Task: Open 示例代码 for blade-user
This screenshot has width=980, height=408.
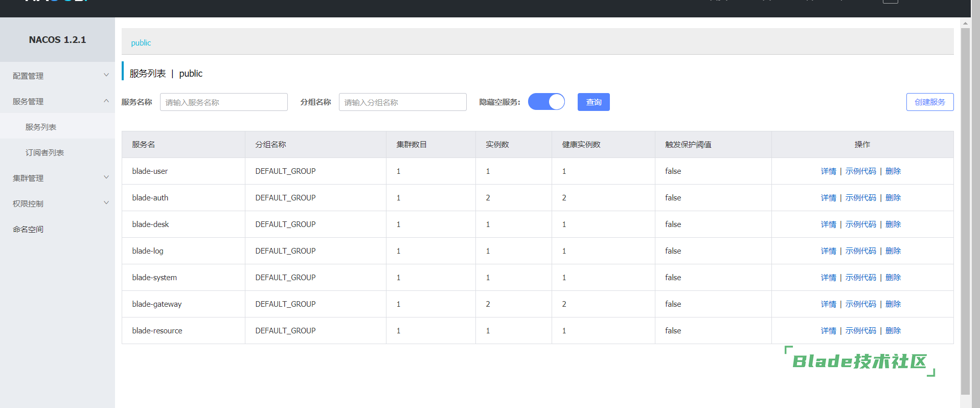Action: [861, 171]
